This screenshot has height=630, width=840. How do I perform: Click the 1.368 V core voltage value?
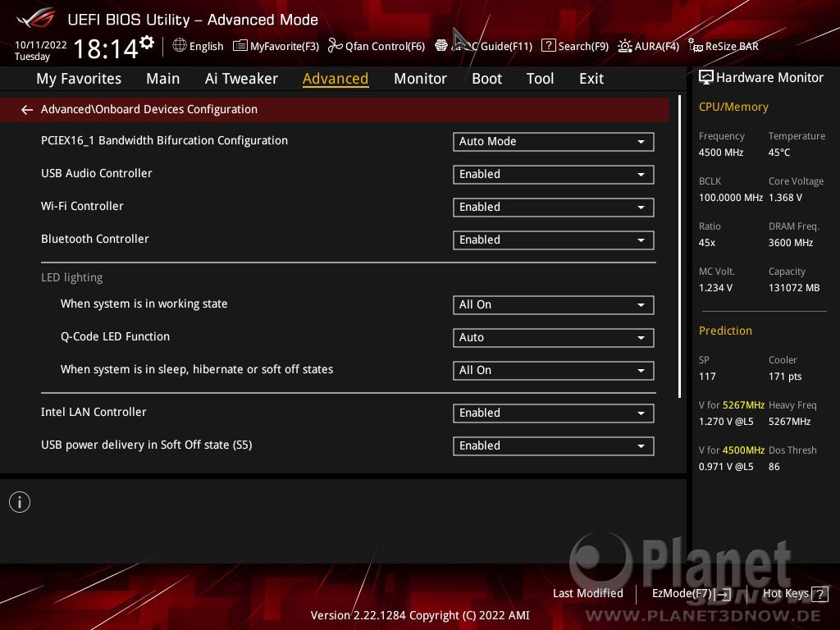[785, 198]
